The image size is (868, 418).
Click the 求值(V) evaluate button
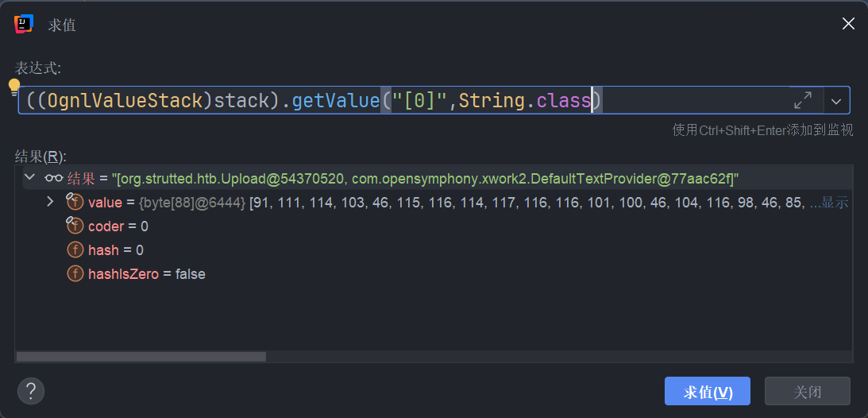[x=708, y=392]
